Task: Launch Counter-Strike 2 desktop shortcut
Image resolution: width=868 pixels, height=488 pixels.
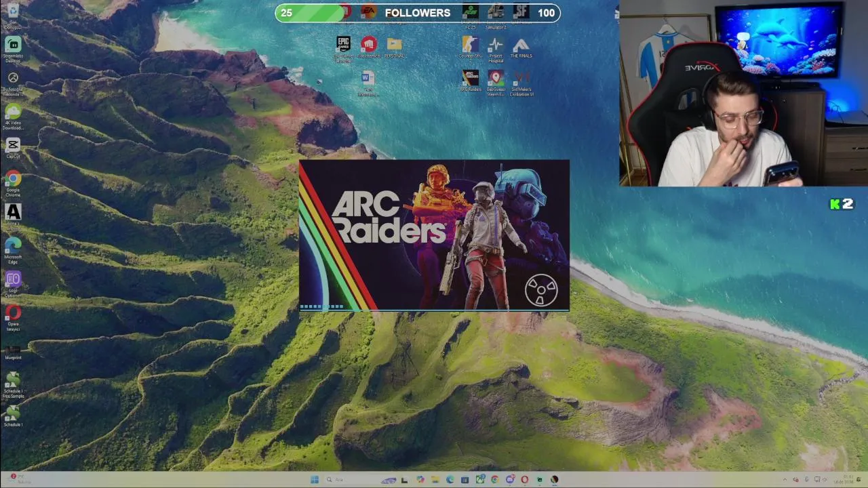Action: (470, 48)
